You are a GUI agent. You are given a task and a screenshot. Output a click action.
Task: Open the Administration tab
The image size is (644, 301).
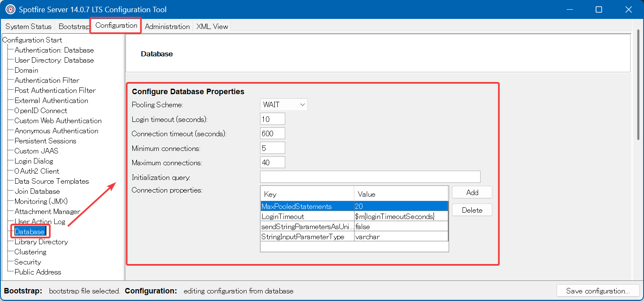167,26
